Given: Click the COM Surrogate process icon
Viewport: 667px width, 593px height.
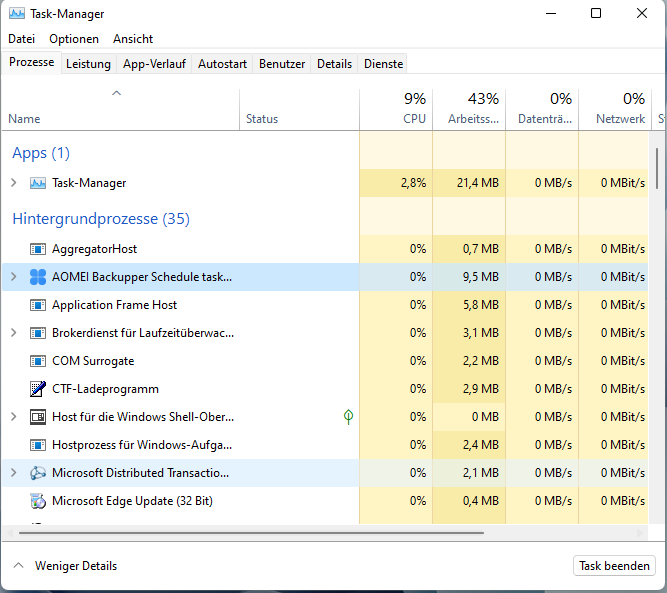Looking at the screenshot, I should [x=38, y=361].
